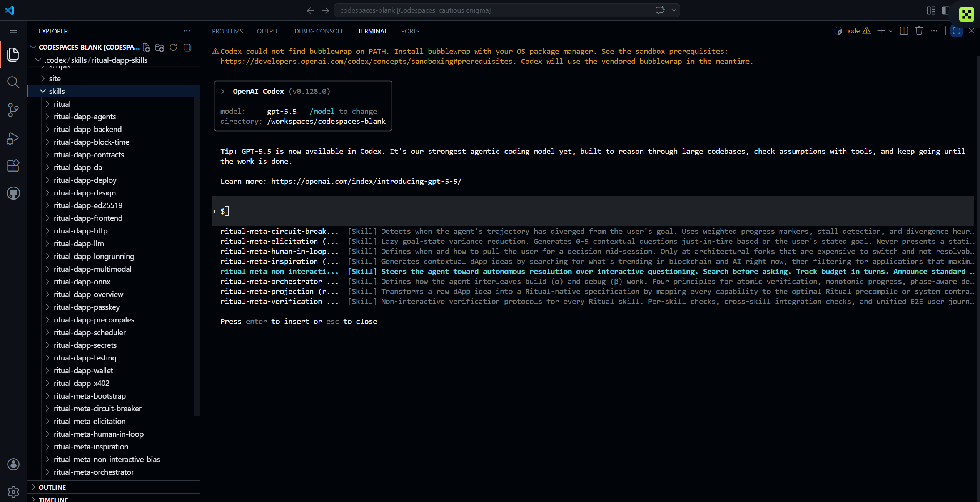The image size is (980, 502).
Task: Click the pixel avatar icon top right
Action: coord(967,14)
